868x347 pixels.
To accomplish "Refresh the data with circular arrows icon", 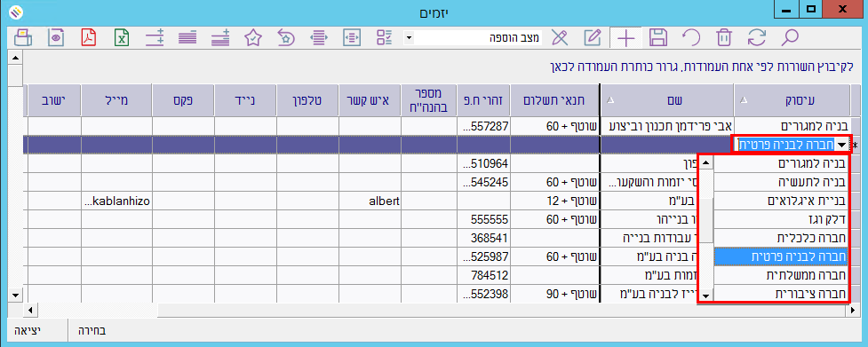I will (756, 37).
